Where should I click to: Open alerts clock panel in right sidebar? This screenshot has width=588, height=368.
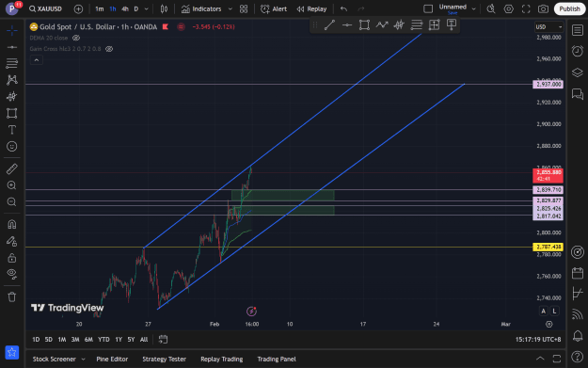click(x=578, y=51)
